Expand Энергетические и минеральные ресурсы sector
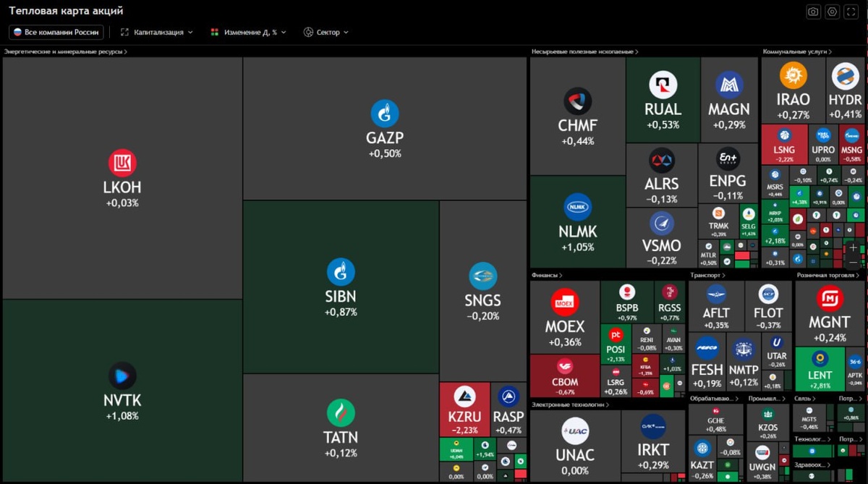 pos(66,51)
